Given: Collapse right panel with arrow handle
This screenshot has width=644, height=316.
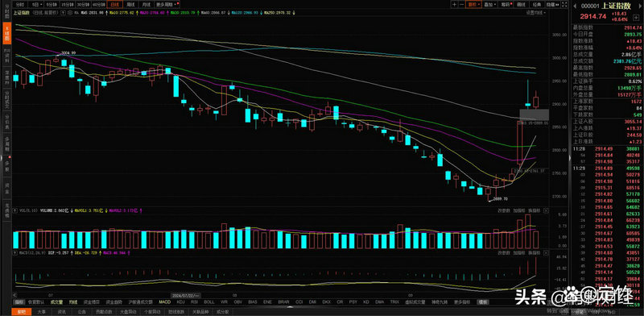Looking at the screenshot, I should [570, 158].
